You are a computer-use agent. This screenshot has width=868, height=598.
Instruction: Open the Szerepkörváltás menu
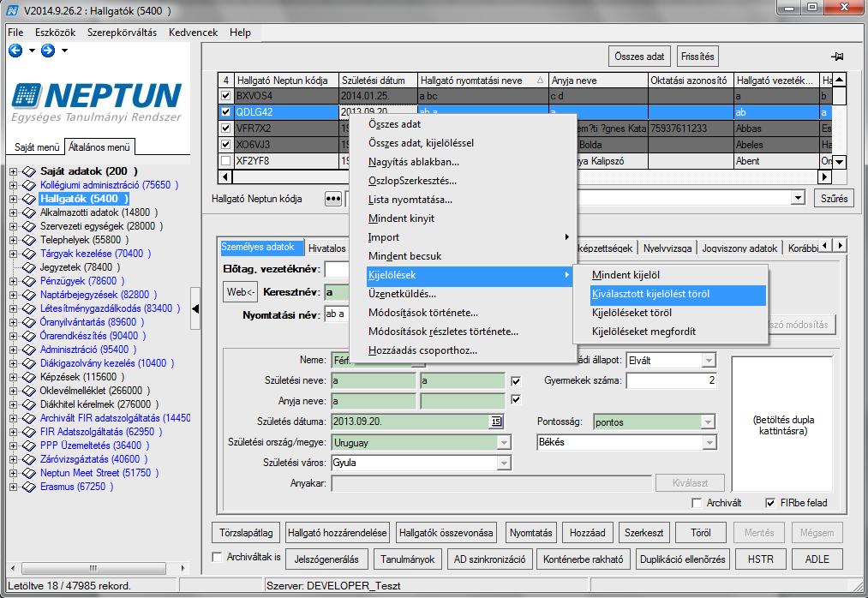tap(122, 33)
